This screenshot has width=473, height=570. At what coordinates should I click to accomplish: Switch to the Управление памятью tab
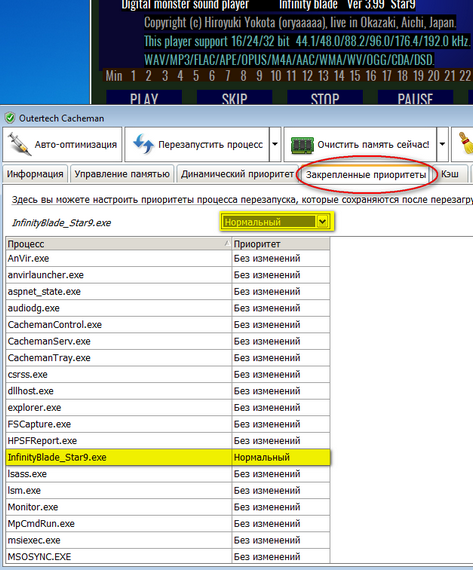pos(122,174)
